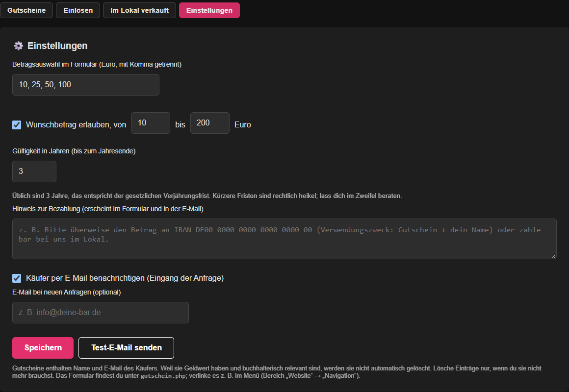Grab the resize handle of the payment note textarea
This screenshot has width=569, height=392.
[554, 256]
